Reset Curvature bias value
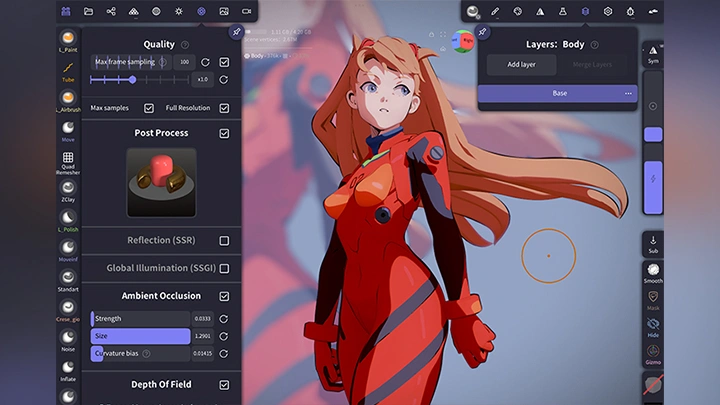 point(224,354)
